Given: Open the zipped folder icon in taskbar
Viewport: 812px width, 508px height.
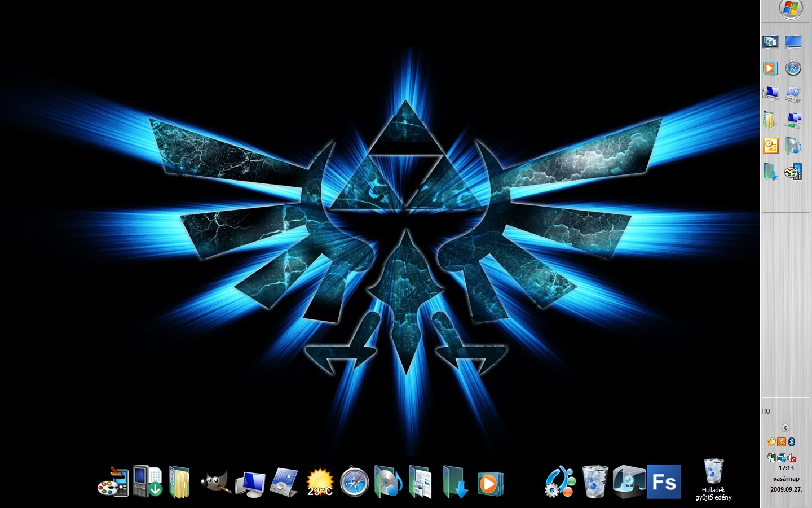Looking at the screenshot, I should point(769,120).
